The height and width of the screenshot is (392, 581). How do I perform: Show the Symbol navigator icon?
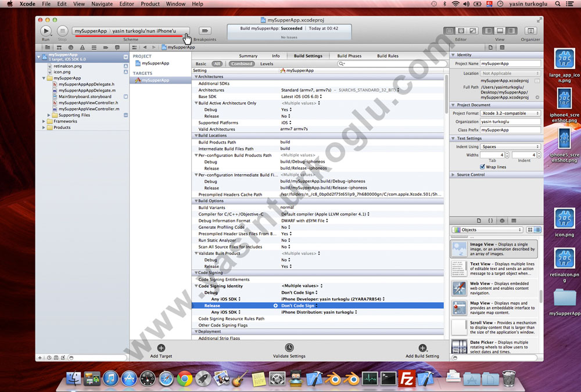(x=59, y=48)
